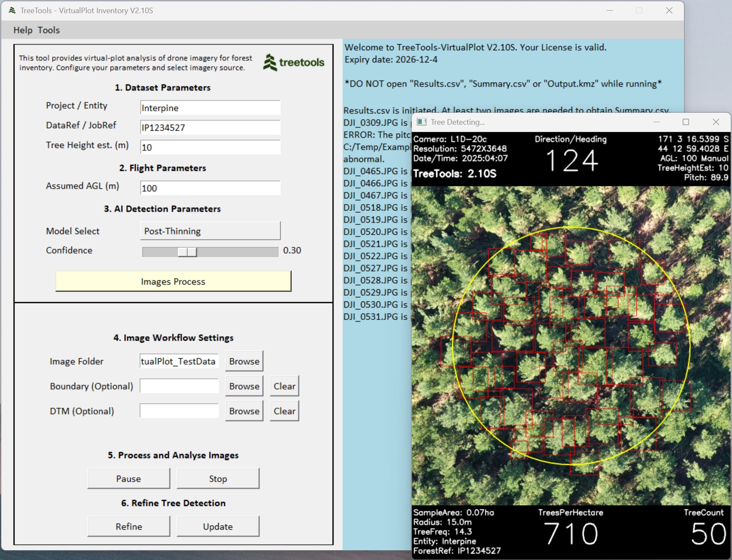Minimize the Tree Detecting window
Screen dimensions: 732x560
[656, 122]
